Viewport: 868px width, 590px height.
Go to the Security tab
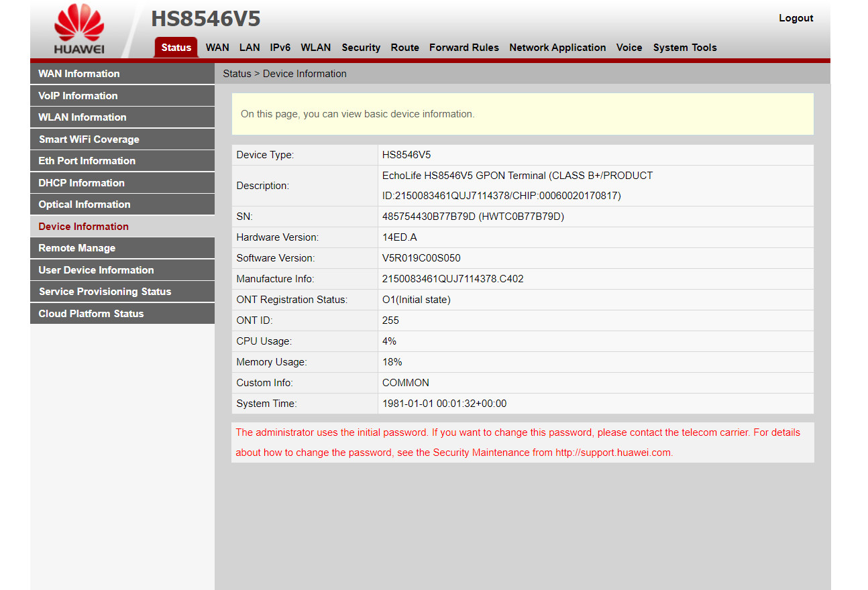pyautogui.click(x=361, y=48)
